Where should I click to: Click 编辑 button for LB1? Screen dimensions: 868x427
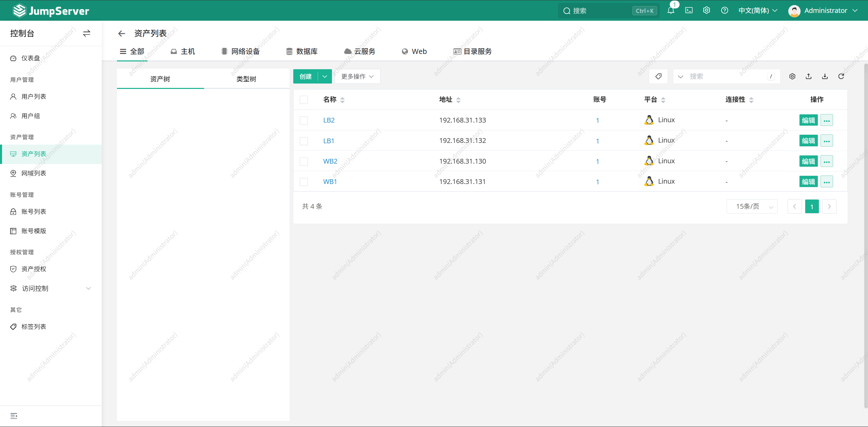(x=808, y=141)
